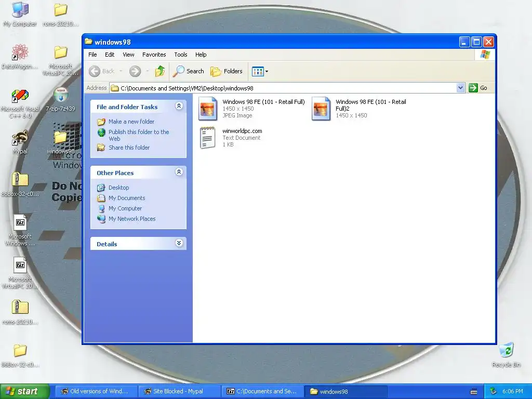
Task: Click Share this folder
Action: coord(129,148)
